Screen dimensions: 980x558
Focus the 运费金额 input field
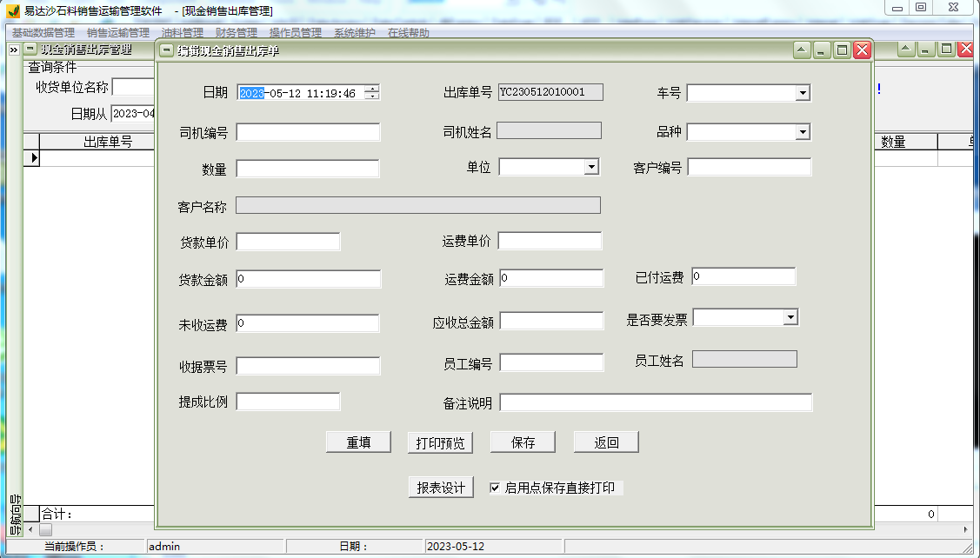coord(552,278)
